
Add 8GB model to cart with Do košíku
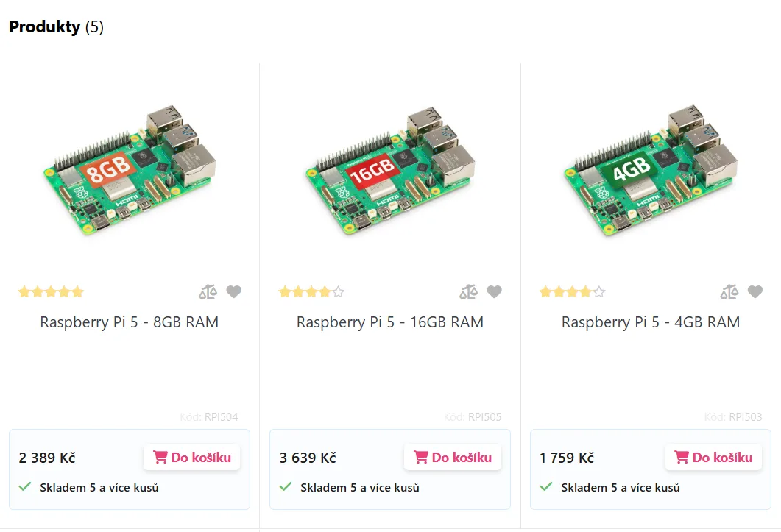pos(192,457)
